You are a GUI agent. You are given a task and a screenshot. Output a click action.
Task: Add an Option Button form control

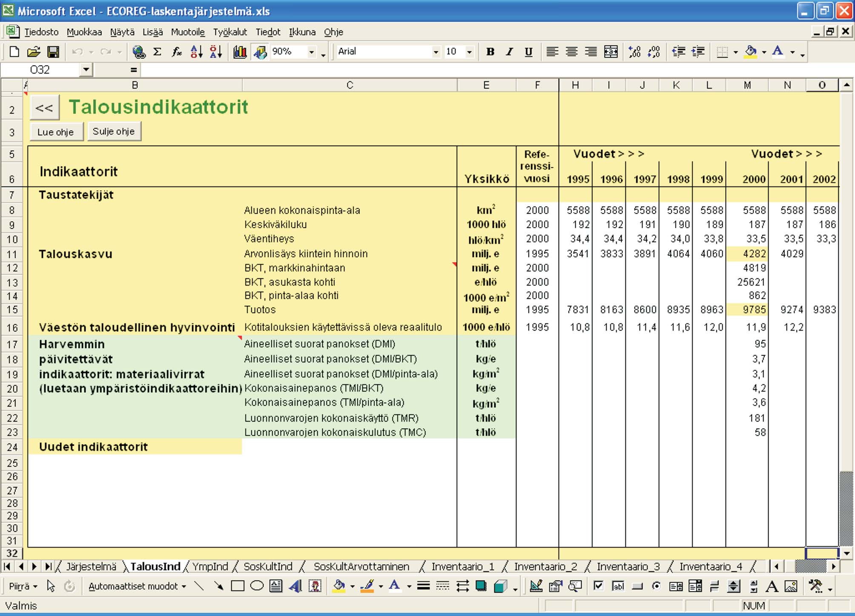[656, 586]
